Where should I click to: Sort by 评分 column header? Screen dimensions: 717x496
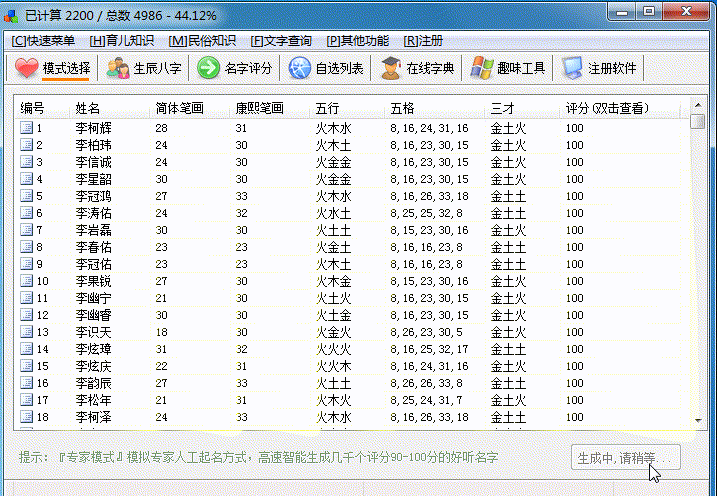coord(606,108)
